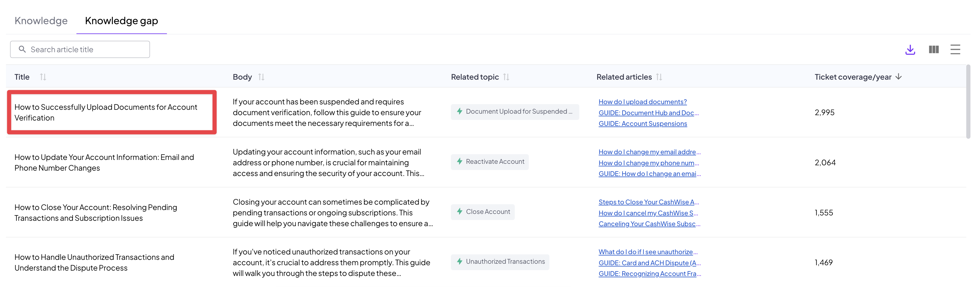
Task: Click the Related articles header label
Action: (x=624, y=77)
